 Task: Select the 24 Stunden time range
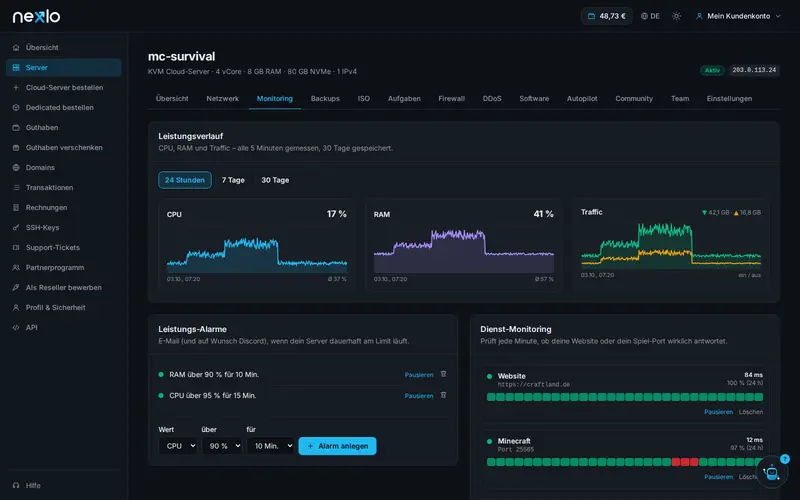[x=185, y=180]
